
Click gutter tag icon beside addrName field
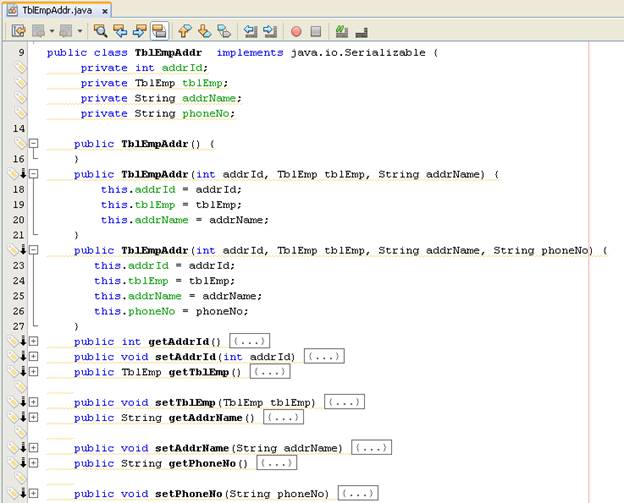[20, 97]
